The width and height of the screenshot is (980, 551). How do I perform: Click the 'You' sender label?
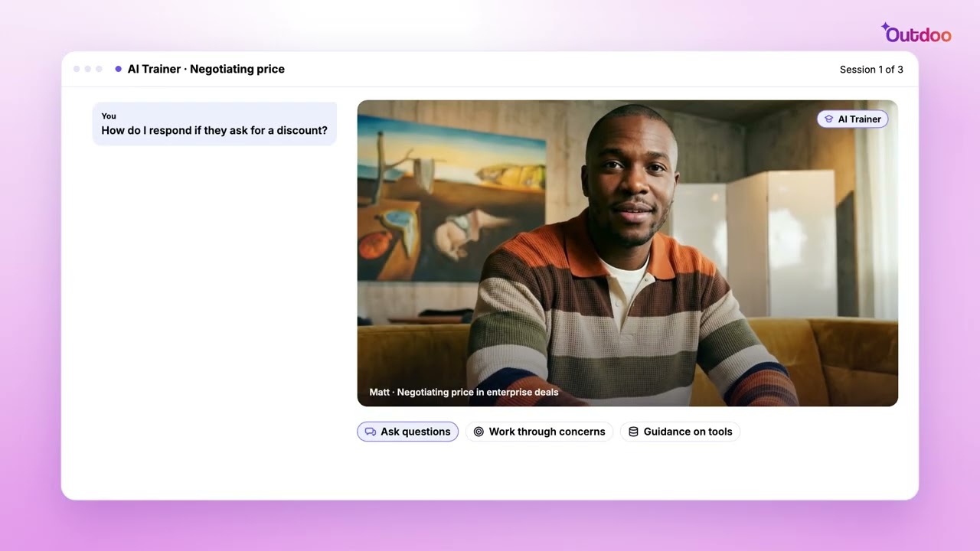coord(109,116)
